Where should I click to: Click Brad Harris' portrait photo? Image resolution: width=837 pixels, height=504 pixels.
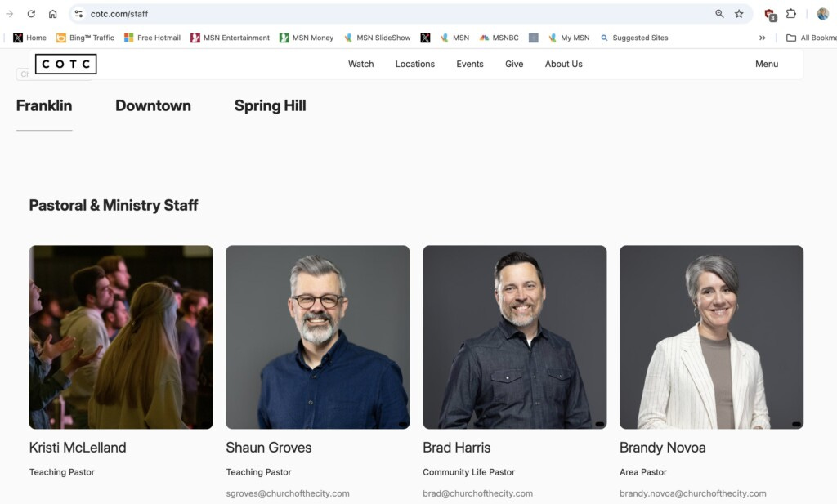[515, 337]
